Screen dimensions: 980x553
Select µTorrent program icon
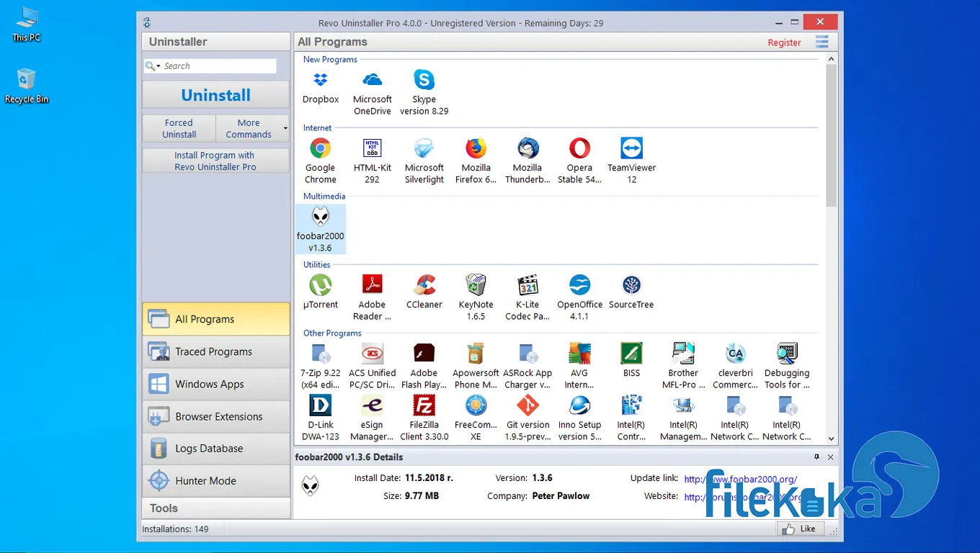321,285
